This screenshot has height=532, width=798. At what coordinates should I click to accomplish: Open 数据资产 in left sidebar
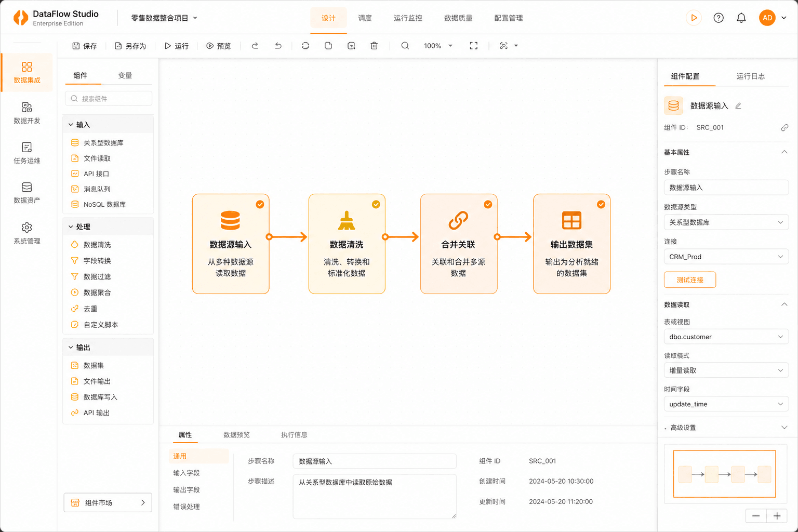point(27,193)
